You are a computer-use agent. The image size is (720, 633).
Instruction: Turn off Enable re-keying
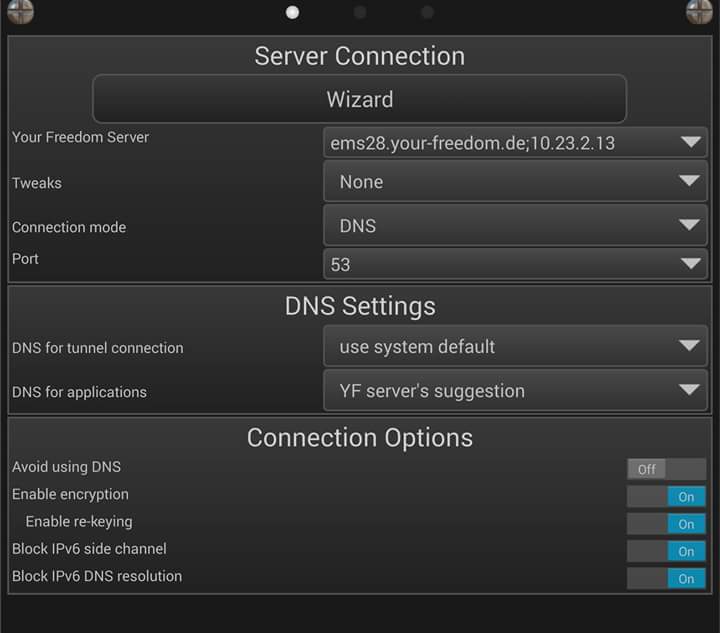tap(666, 524)
